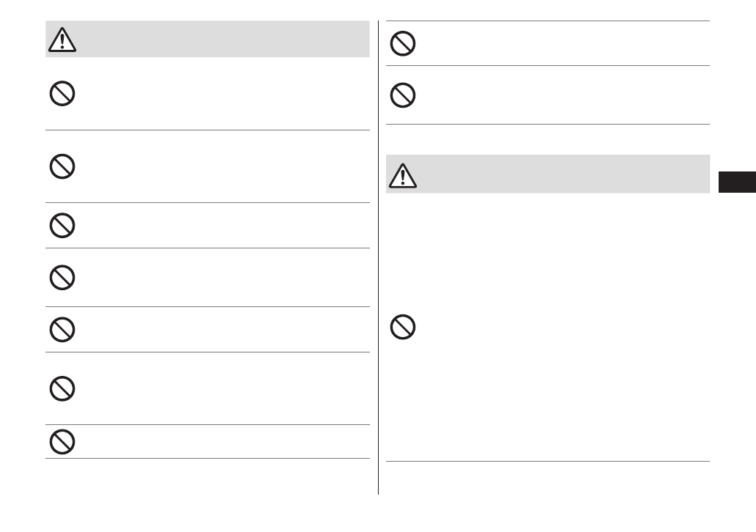This screenshot has width=756, height=532.
Task: Click the gray banner in right column
Action: pos(557,174)
